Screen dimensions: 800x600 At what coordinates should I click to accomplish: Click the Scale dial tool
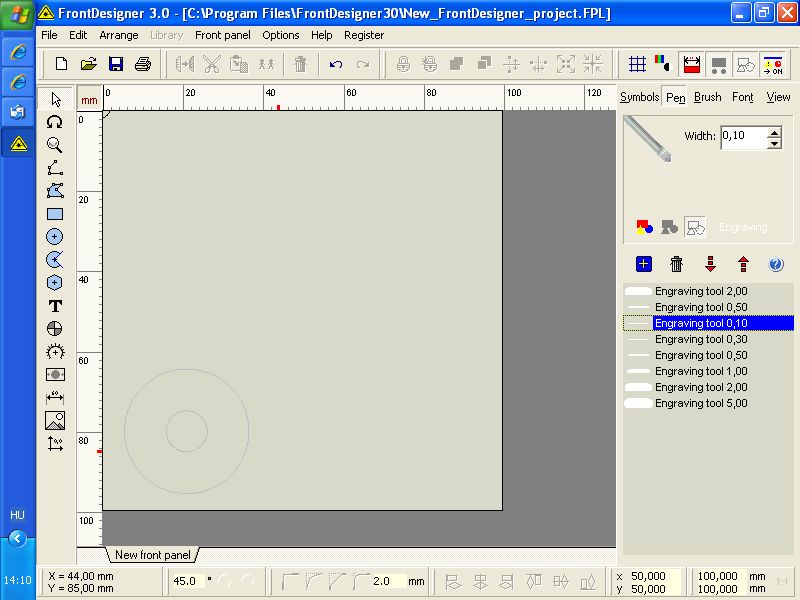55,352
